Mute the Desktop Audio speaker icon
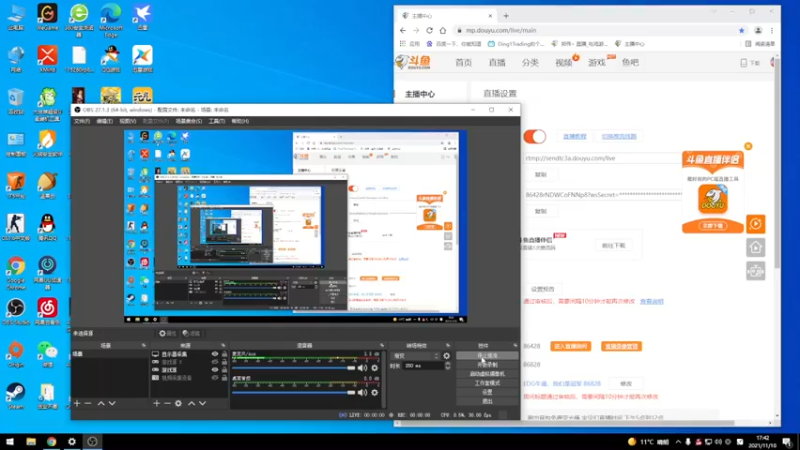800x450 pixels. pos(362,392)
